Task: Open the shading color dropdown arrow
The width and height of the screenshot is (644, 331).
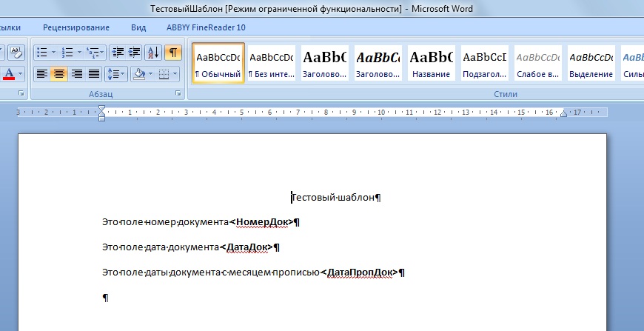Action: click(150, 74)
